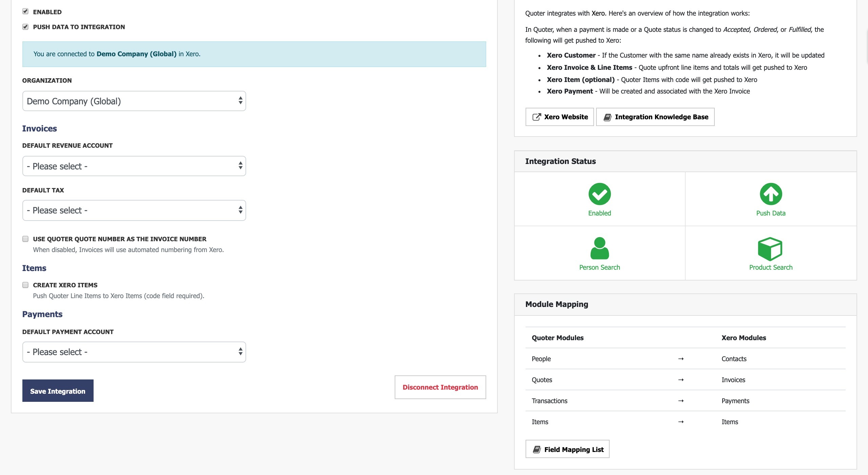
Task: Open the Default Revenue Account dropdown
Action: [x=134, y=166]
